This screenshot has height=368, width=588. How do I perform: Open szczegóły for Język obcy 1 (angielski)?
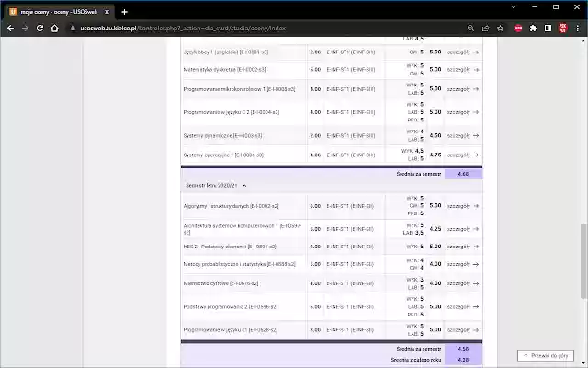pos(463,52)
